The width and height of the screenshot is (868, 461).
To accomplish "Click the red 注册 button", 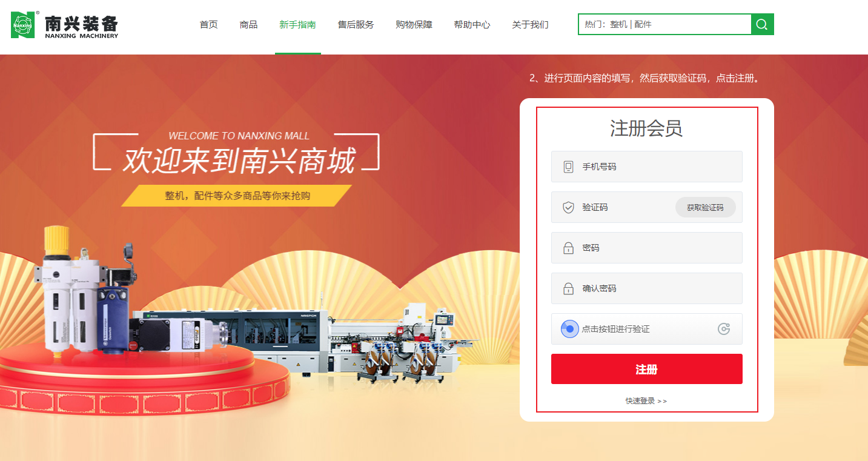I will [x=646, y=369].
